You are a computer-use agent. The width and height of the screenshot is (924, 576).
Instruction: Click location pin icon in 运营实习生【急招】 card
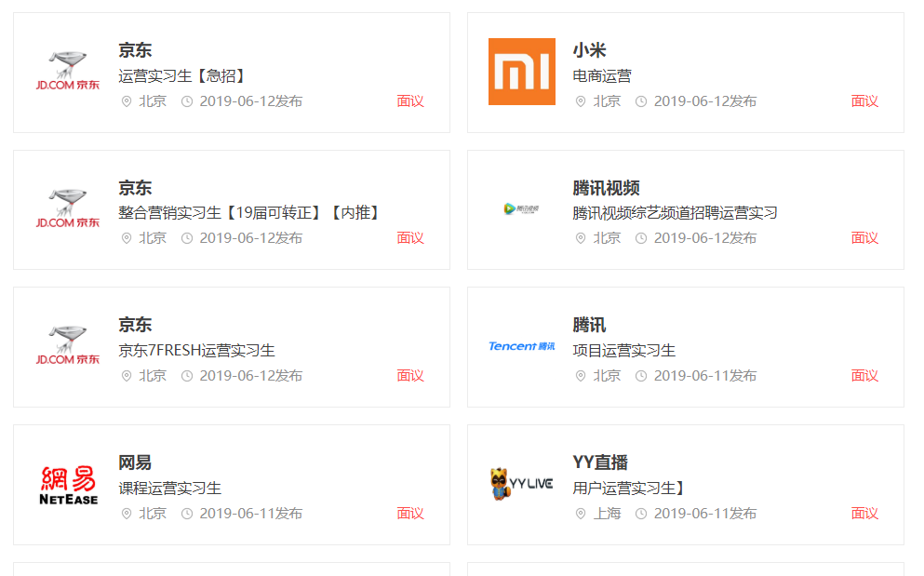click(127, 101)
